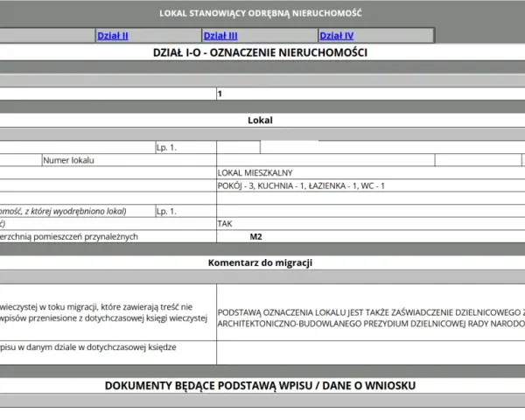Click the Lokal section heading
This screenshot has width=525, height=420.
[x=260, y=120]
